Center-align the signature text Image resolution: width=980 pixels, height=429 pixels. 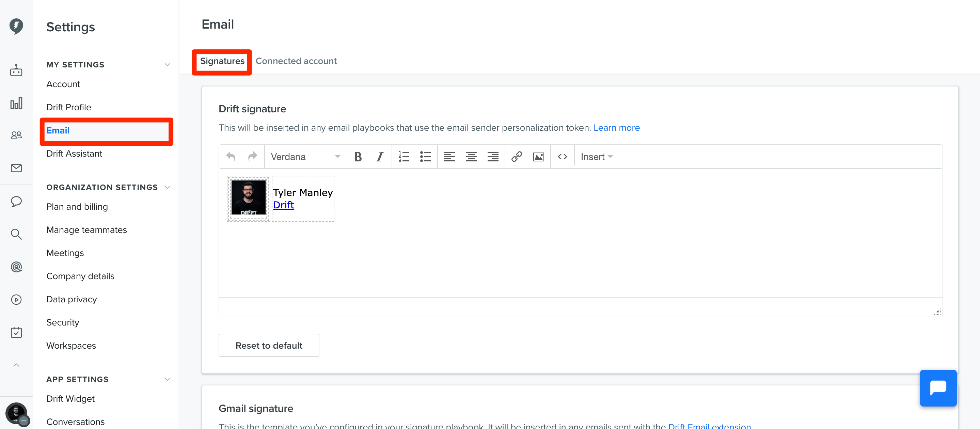[x=471, y=157]
